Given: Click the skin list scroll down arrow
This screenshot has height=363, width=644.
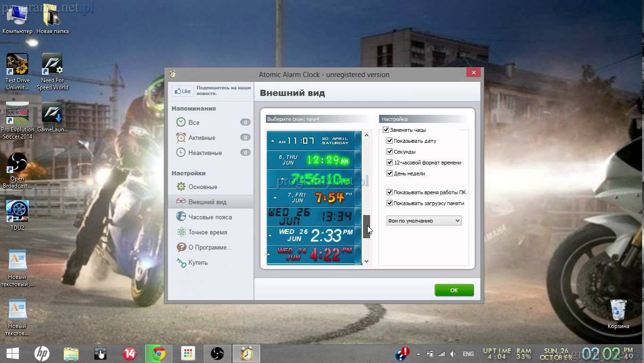Looking at the screenshot, I should click(366, 261).
